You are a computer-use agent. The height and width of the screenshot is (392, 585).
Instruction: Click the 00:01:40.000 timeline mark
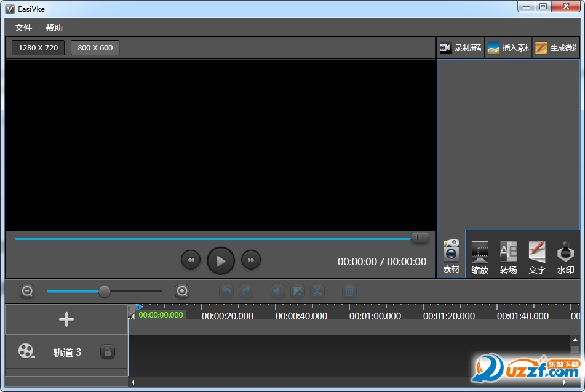click(x=523, y=316)
